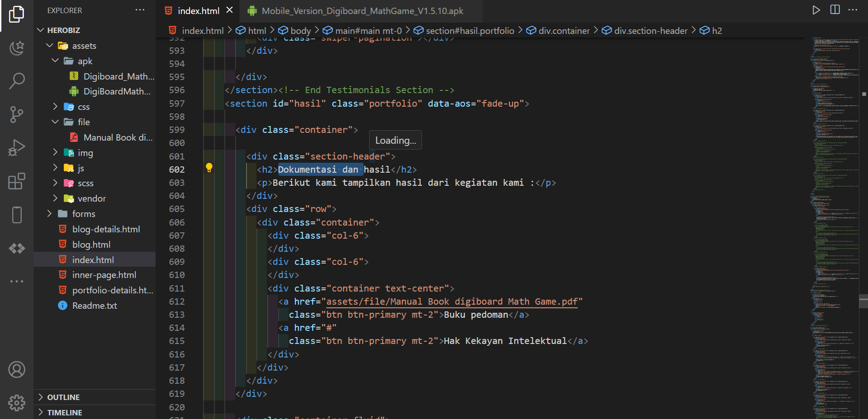Open the Manage settings gear
This screenshot has height=419, width=868.
(17, 402)
